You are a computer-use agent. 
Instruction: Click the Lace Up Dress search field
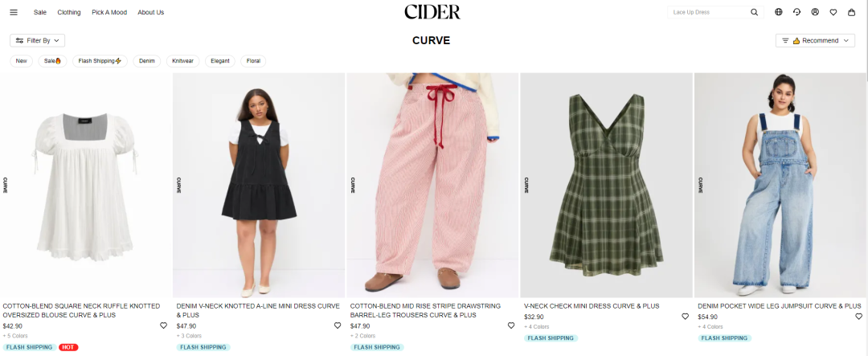709,12
